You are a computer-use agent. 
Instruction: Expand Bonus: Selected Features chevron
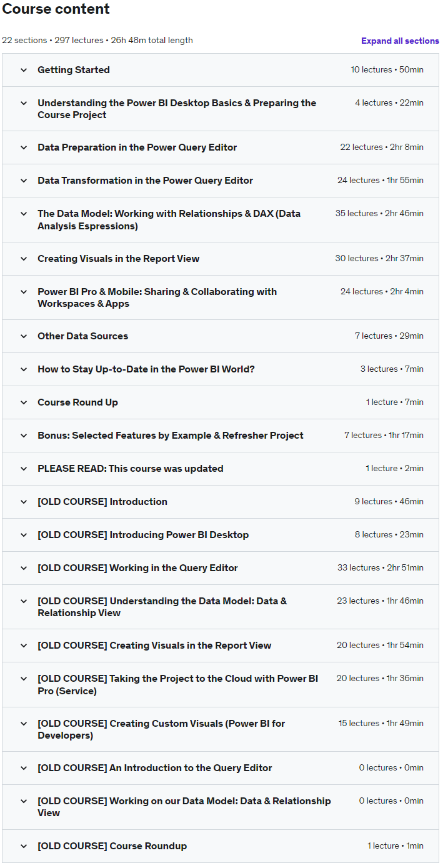(x=24, y=436)
